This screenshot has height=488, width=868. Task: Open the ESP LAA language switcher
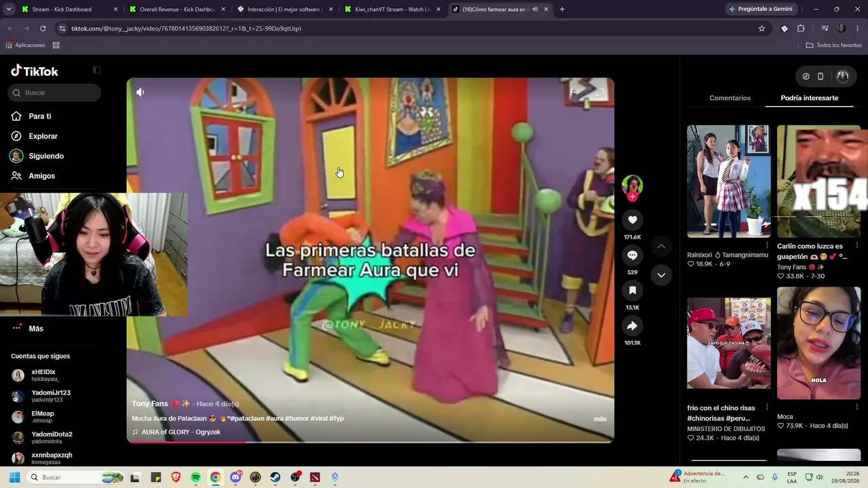pos(792,477)
